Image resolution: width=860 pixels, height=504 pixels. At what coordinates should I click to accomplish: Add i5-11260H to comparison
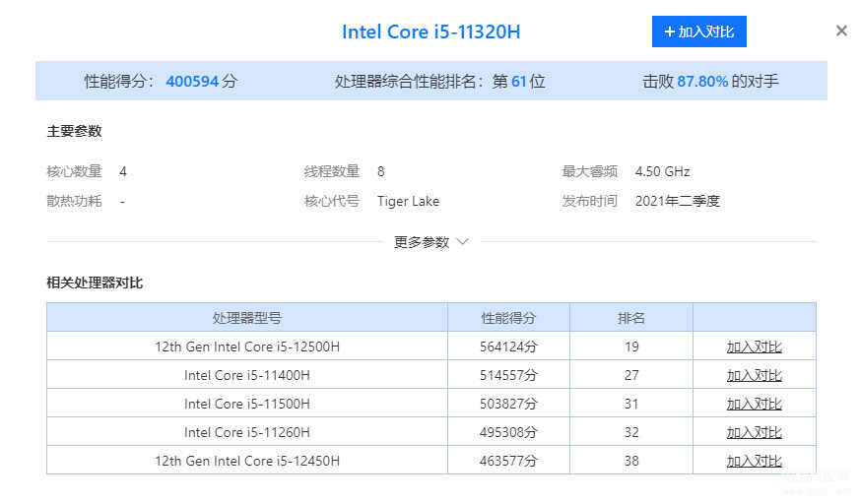(755, 432)
